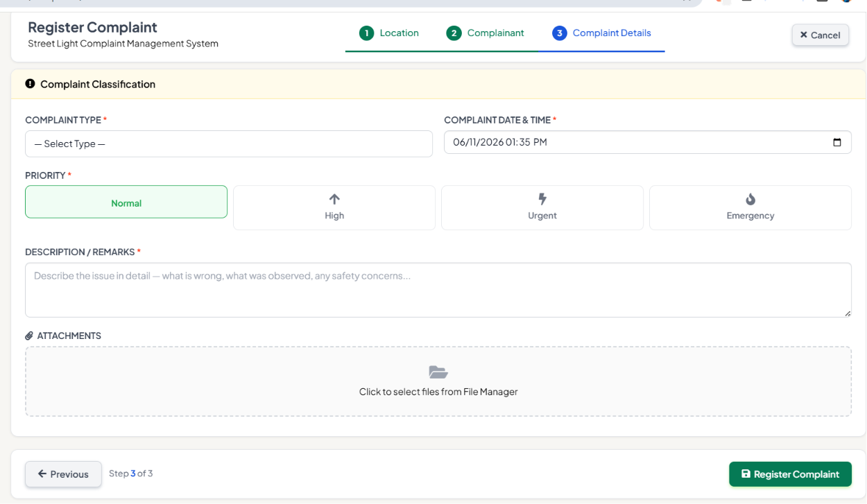Click in the Description / Remarks text area
The height and width of the screenshot is (504, 867).
438,290
